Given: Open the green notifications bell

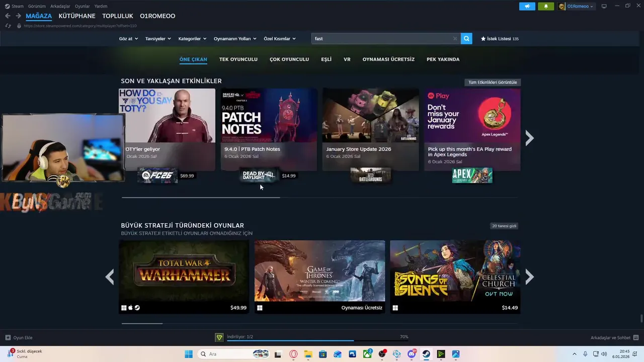Looking at the screenshot, I should pyautogui.click(x=546, y=6).
